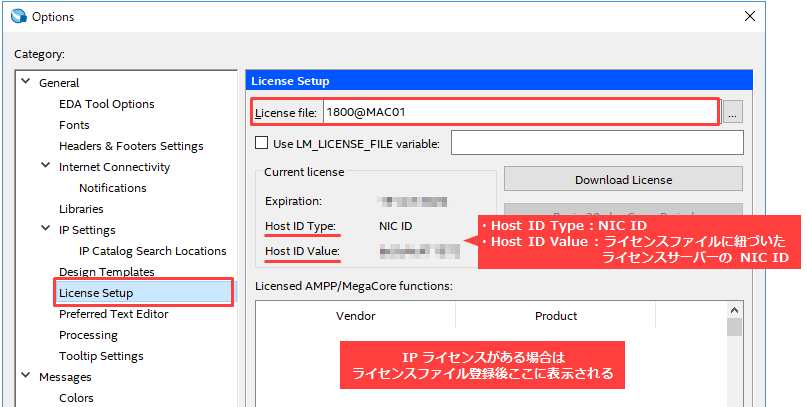
Task: Click the Quartus Options window icon
Action: [x=19, y=16]
